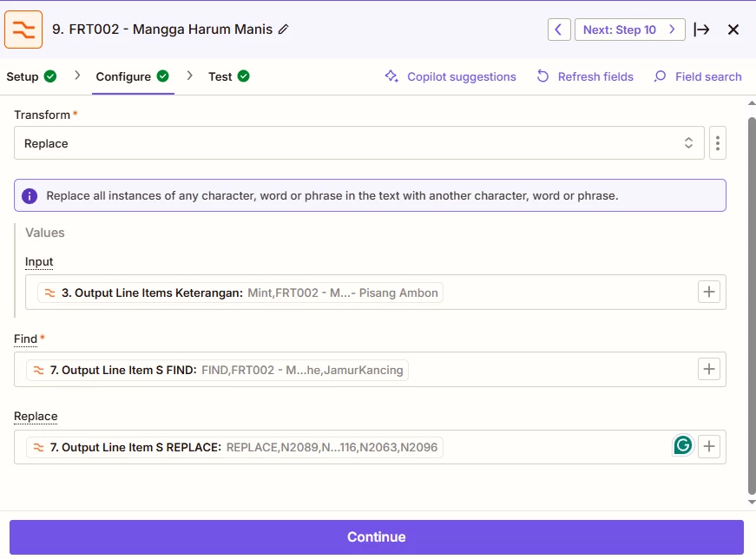Go to previous step arrow button
Screen dimensions: 756x559
coord(559,30)
